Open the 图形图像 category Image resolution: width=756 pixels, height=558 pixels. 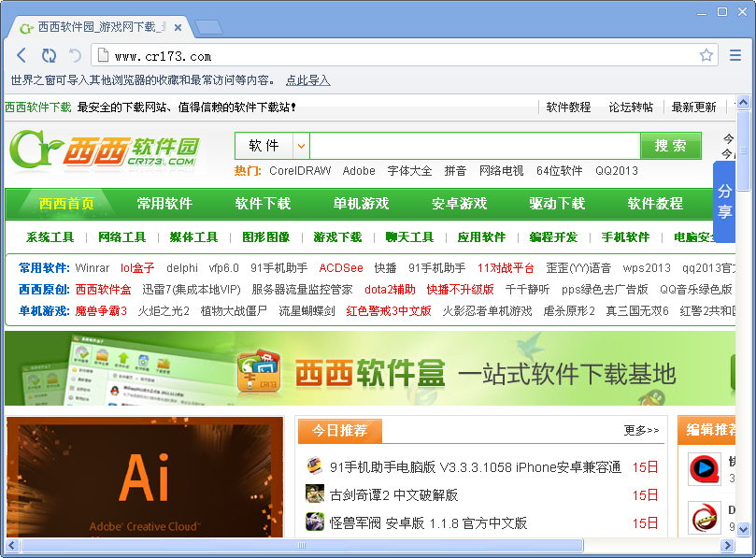[x=265, y=237]
